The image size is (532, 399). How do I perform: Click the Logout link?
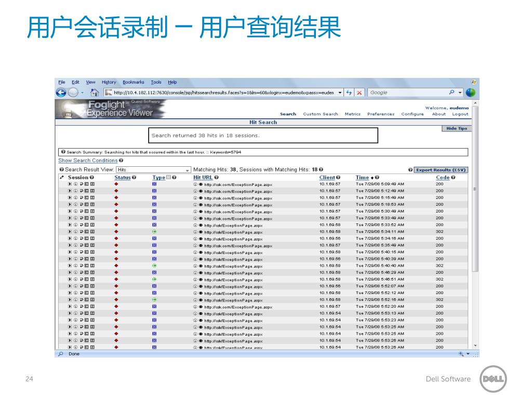click(460, 114)
